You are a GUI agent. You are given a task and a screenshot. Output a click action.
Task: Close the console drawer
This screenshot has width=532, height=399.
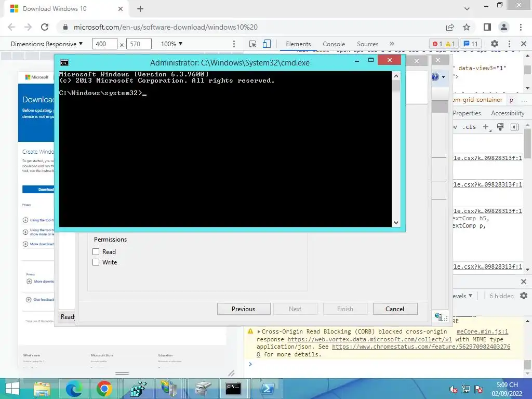click(x=524, y=282)
